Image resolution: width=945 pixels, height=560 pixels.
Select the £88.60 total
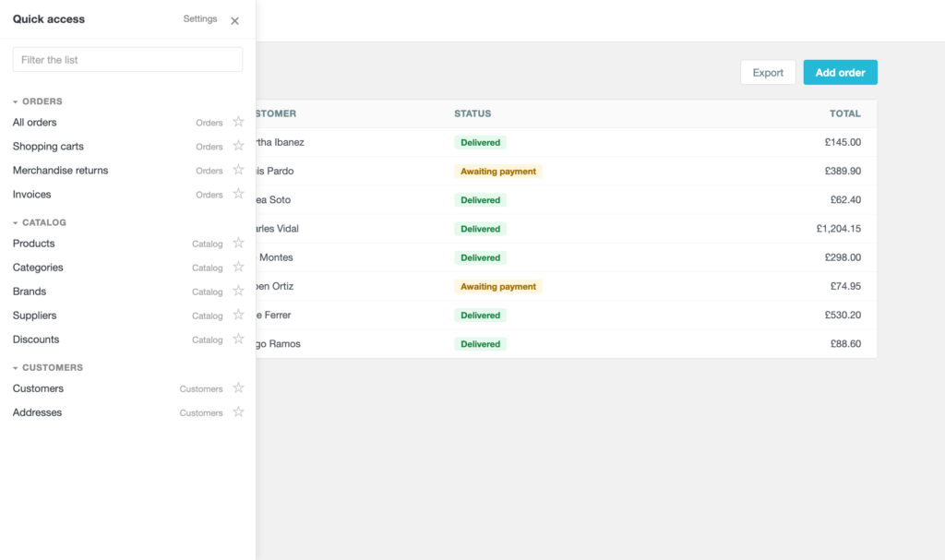845,344
